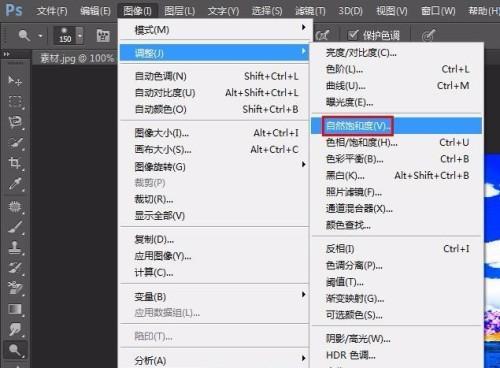Expand the 模式(M) submenu

tap(214, 29)
